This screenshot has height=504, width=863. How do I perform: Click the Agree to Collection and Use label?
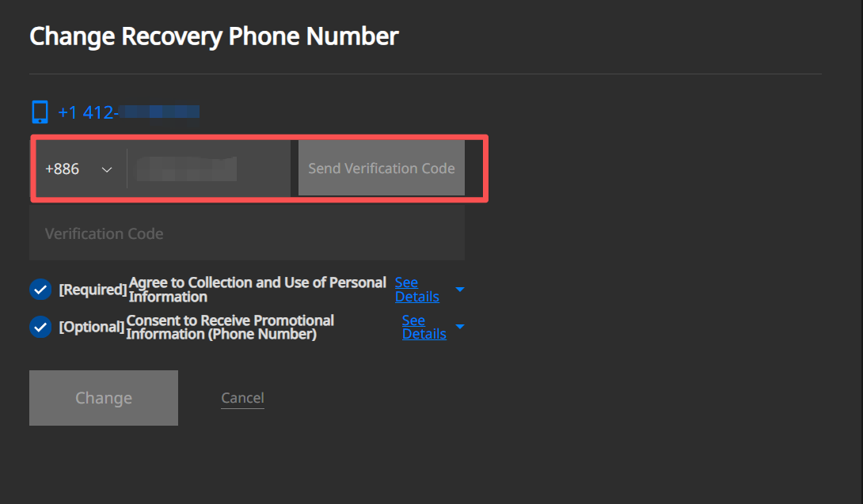[x=257, y=290]
